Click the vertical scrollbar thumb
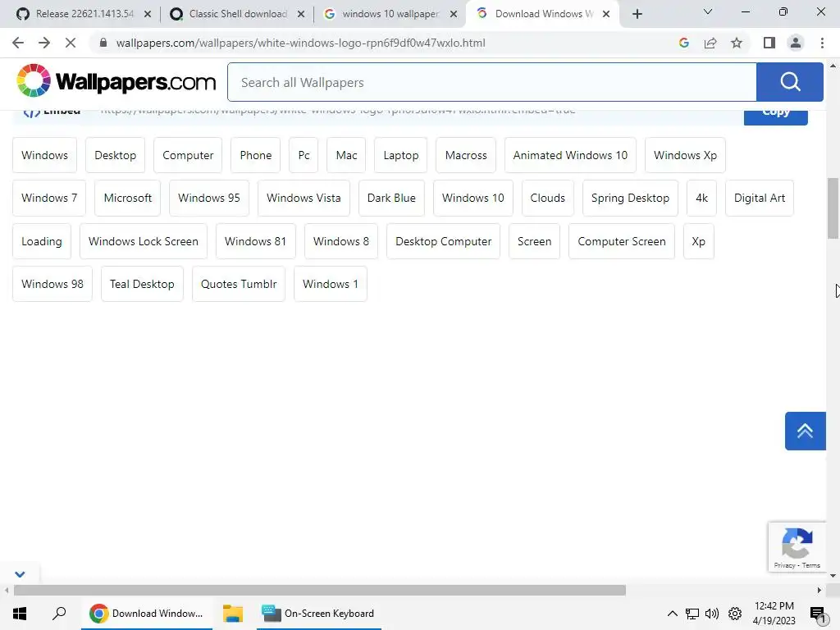The height and width of the screenshot is (630, 840). coord(833,208)
